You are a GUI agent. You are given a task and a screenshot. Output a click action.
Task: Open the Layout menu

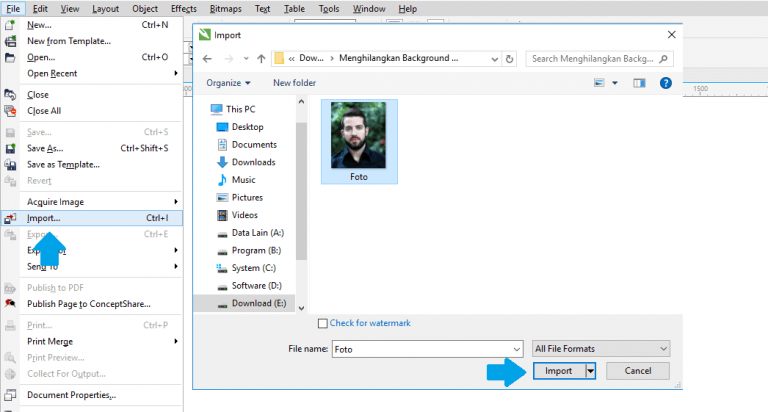(105, 9)
